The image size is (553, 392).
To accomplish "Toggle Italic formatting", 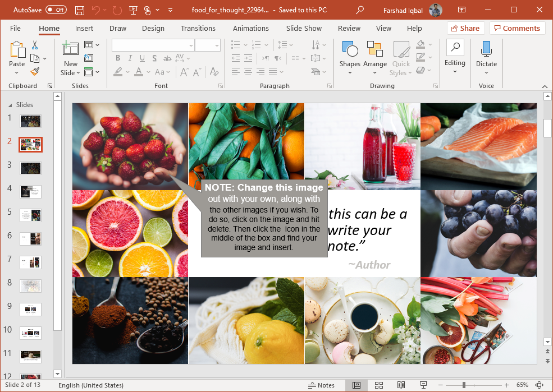I will [x=130, y=58].
